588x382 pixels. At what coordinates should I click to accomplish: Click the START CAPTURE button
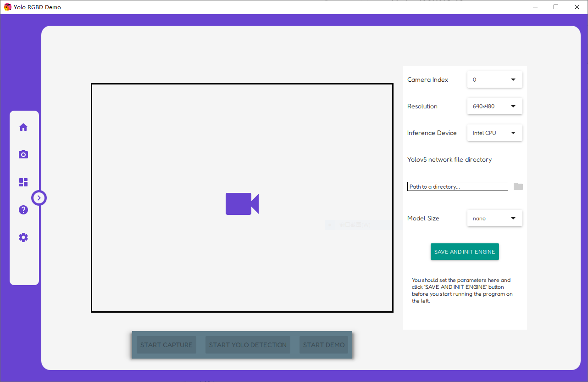[166, 345]
